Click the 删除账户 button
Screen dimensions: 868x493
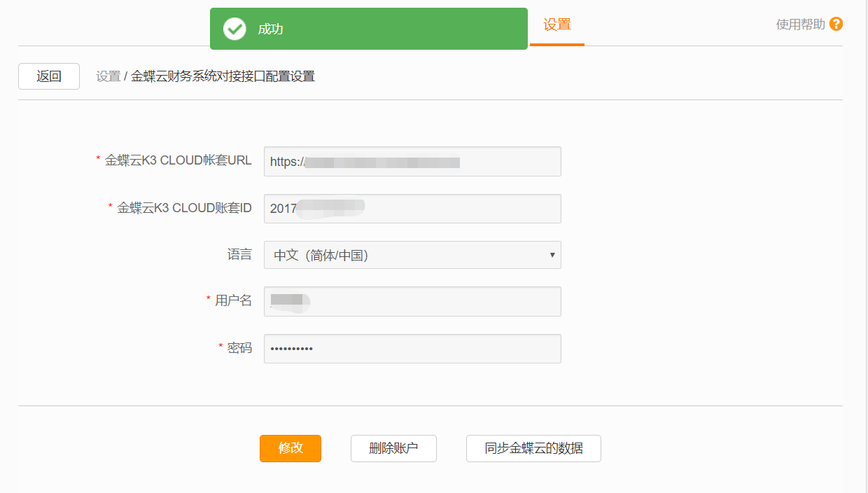393,448
